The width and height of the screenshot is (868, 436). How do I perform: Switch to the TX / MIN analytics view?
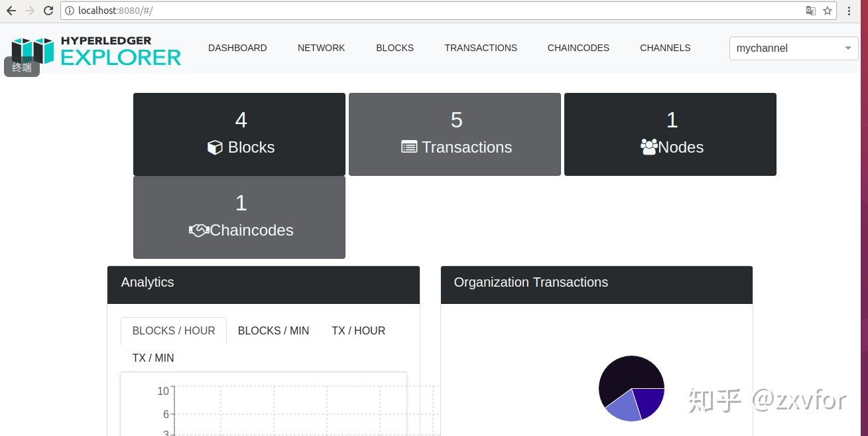pyautogui.click(x=153, y=358)
